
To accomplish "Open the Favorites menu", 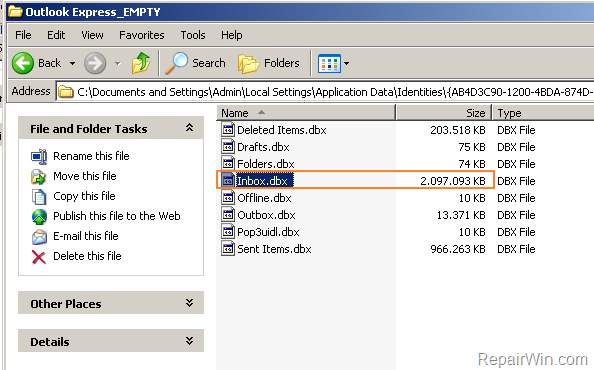I will [142, 35].
